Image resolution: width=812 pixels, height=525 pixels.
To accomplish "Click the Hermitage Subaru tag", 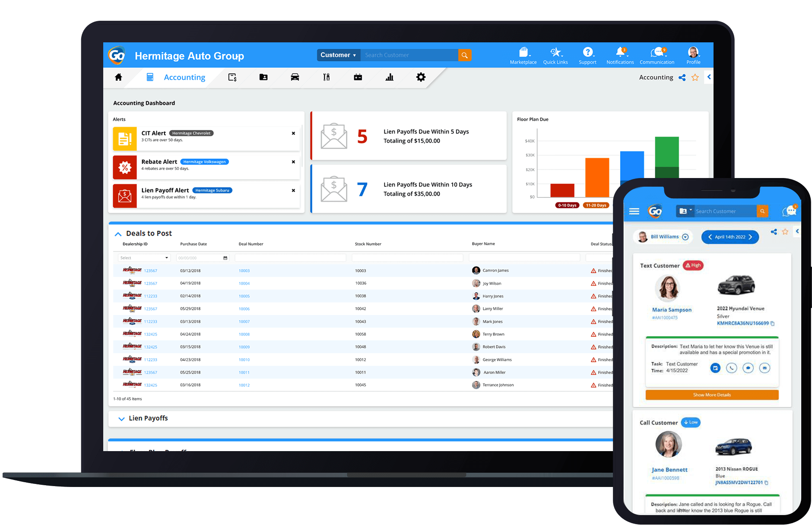I will click(x=212, y=190).
